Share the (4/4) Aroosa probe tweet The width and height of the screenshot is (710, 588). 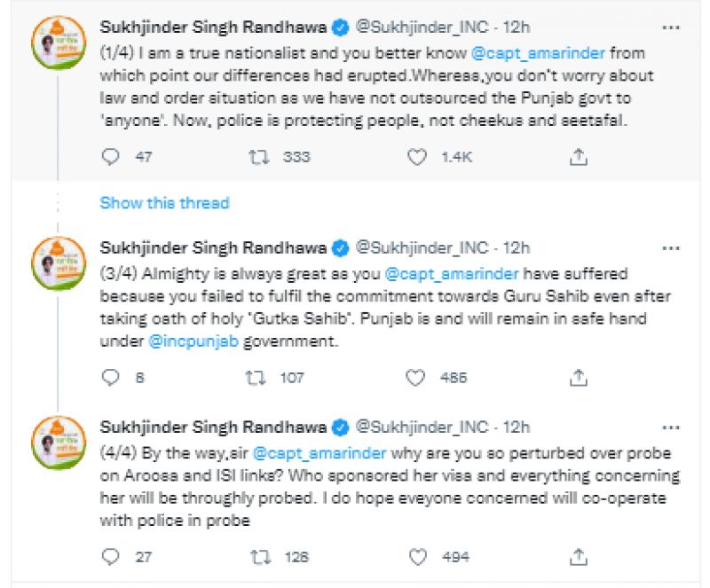579,557
